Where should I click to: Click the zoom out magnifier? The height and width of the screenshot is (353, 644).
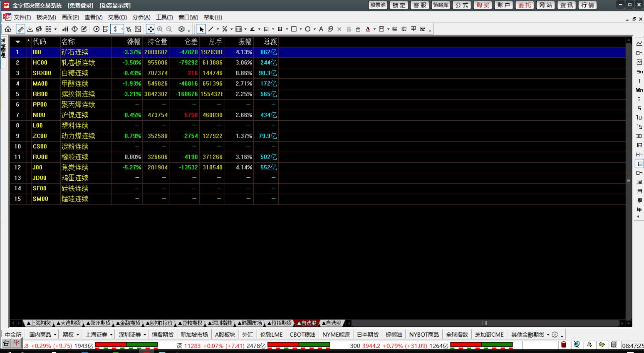[169, 29]
